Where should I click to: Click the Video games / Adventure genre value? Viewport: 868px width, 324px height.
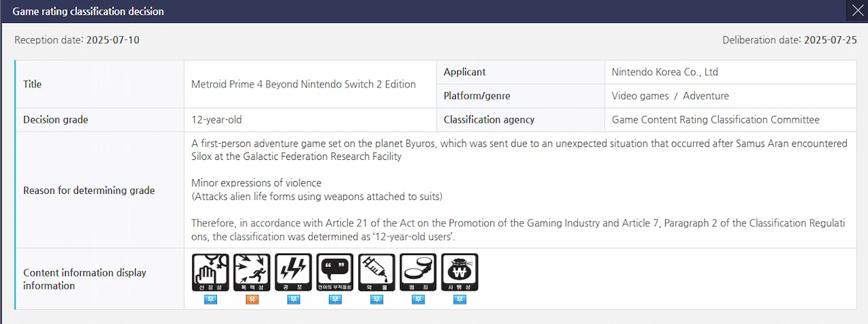point(670,96)
